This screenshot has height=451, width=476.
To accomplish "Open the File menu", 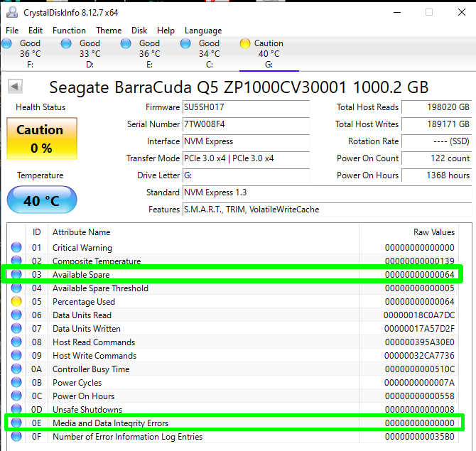I will [x=12, y=31].
